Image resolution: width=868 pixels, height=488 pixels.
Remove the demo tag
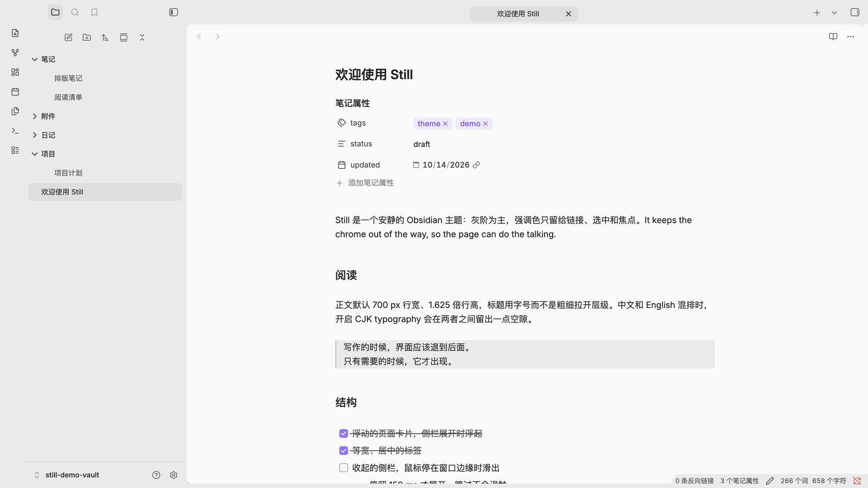[486, 124]
